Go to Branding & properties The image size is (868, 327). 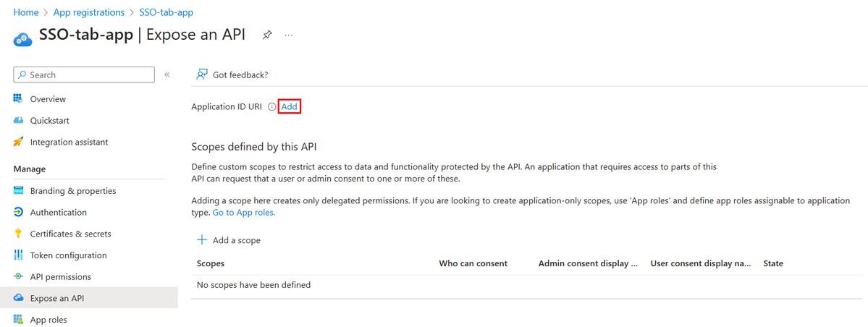pyautogui.click(x=72, y=191)
